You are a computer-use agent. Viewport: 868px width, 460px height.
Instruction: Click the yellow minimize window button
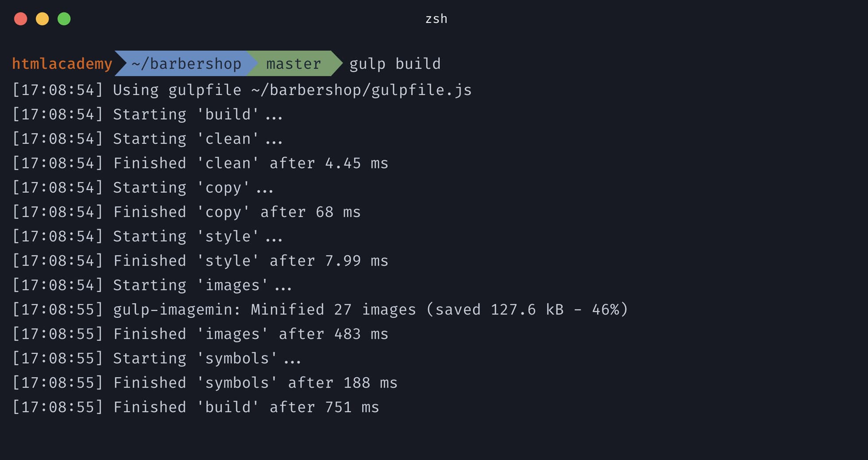click(x=43, y=19)
